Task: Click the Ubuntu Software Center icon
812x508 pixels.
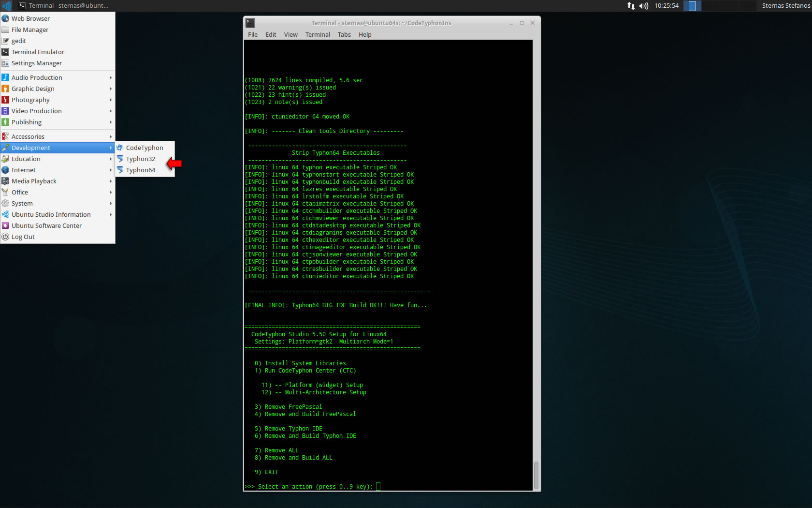Action: [x=5, y=225]
